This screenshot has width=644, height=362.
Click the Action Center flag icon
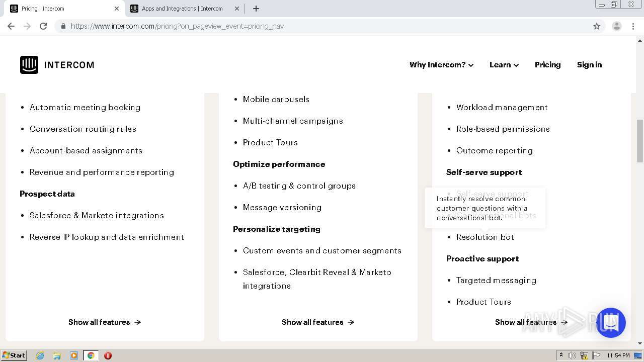596,355
